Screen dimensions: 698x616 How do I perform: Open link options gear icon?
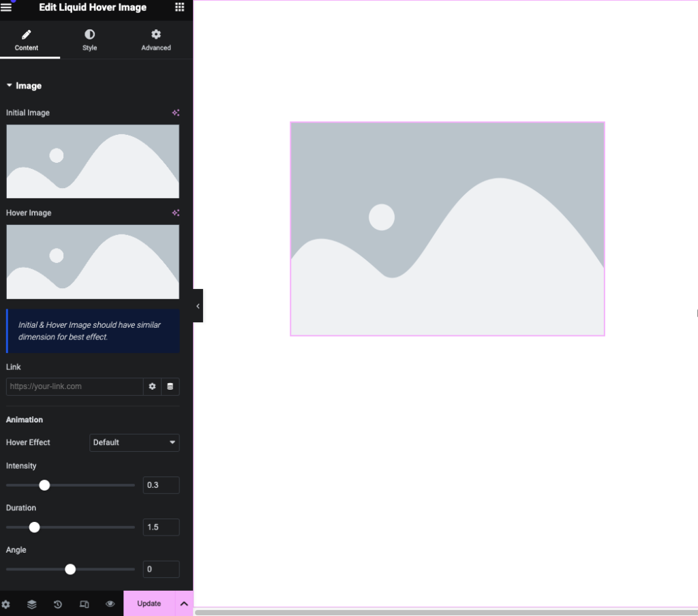152,386
